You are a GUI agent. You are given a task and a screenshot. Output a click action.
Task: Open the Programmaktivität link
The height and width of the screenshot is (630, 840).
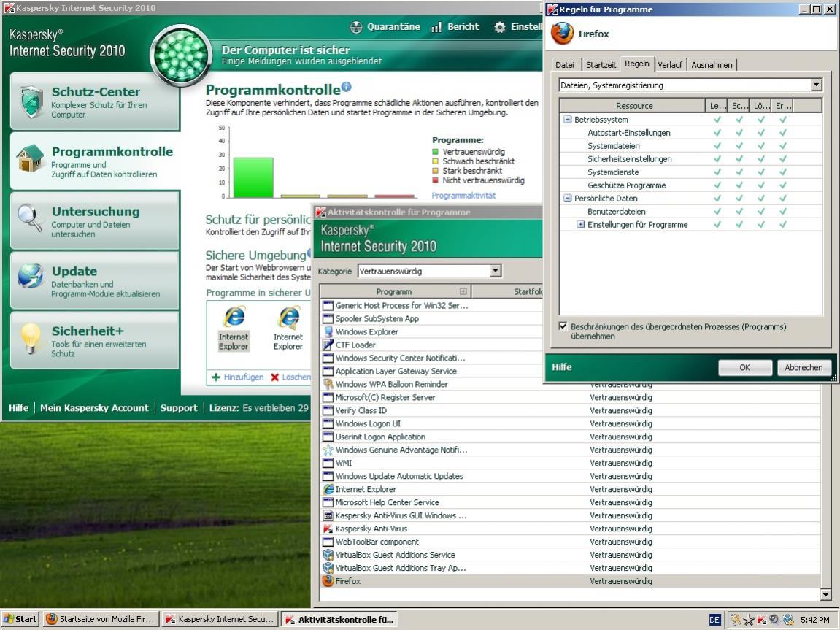coord(463,196)
